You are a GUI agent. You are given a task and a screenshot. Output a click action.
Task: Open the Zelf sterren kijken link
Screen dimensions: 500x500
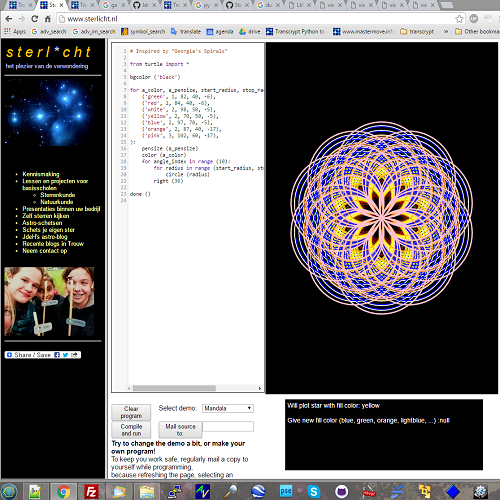[x=46, y=216]
